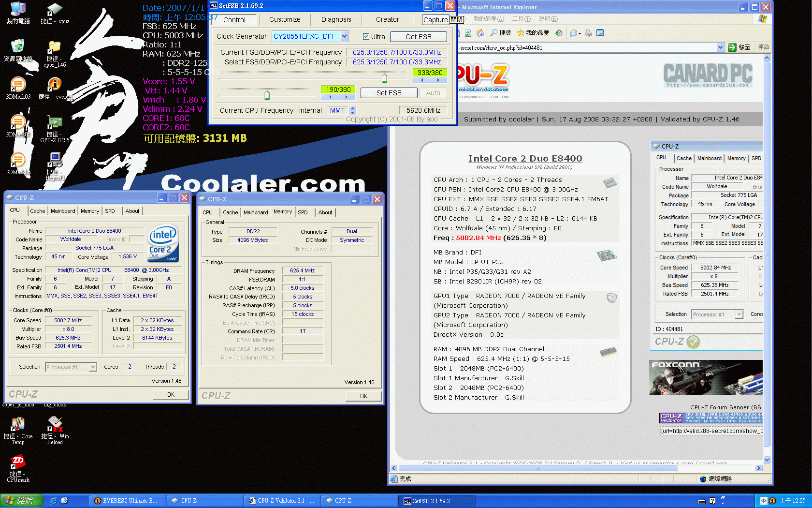
Task: Click left arrow under 190/380 value
Action: [330, 97]
